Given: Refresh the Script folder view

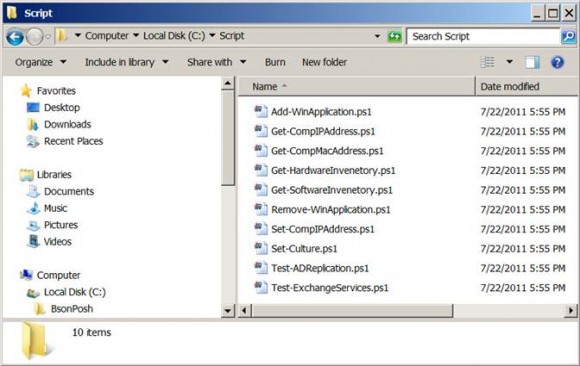Looking at the screenshot, I should click(394, 36).
